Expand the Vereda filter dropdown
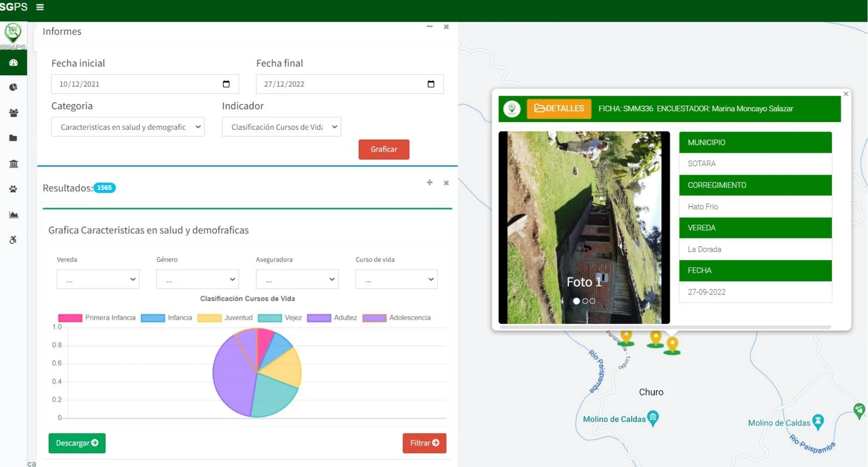 pyautogui.click(x=98, y=279)
